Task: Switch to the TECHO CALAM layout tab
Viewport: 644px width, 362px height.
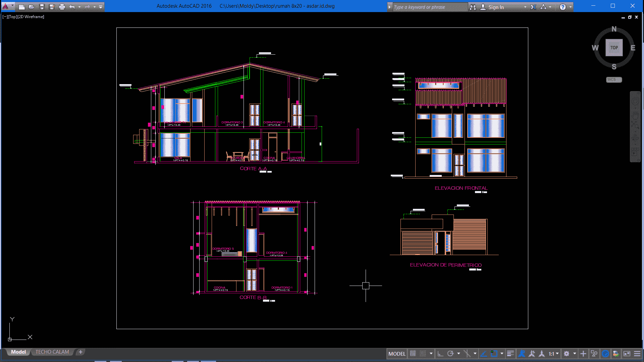Action: click(52, 352)
